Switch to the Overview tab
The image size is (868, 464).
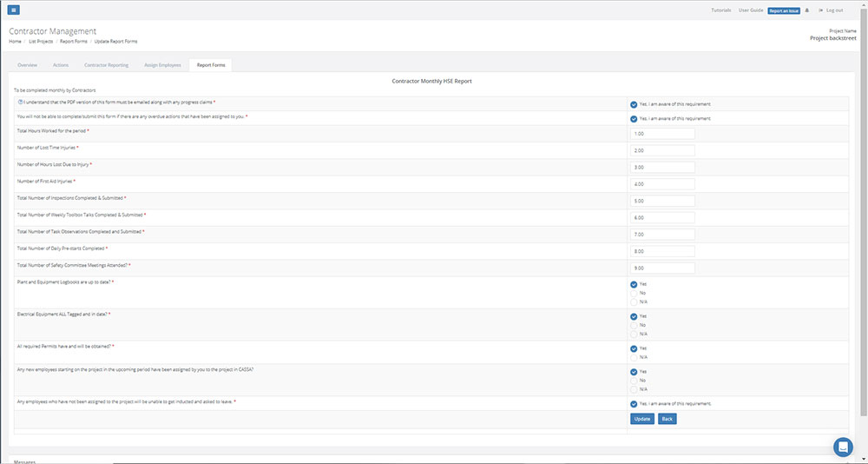[27, 65]
